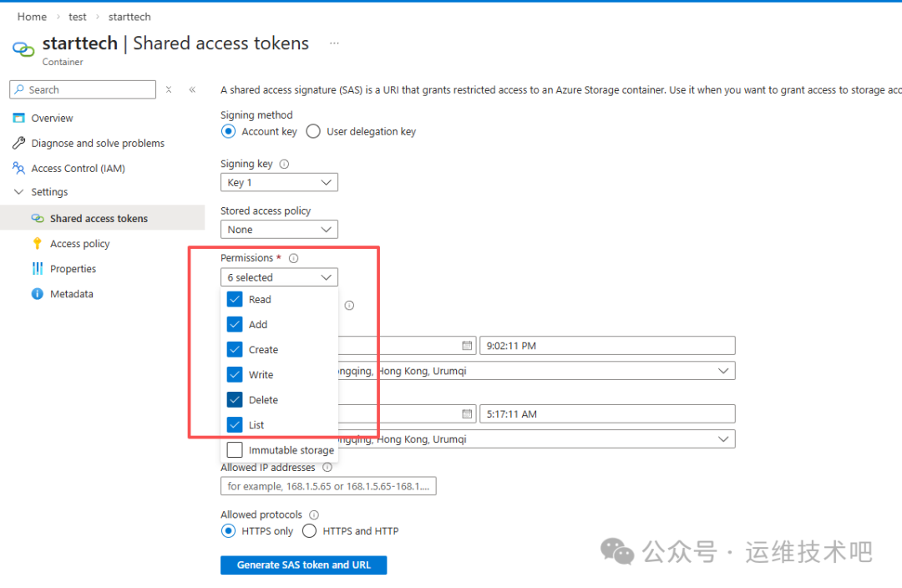Enable the Immutable storage checkbox
The image size is (902, 588).
click(x=235, y=450)
